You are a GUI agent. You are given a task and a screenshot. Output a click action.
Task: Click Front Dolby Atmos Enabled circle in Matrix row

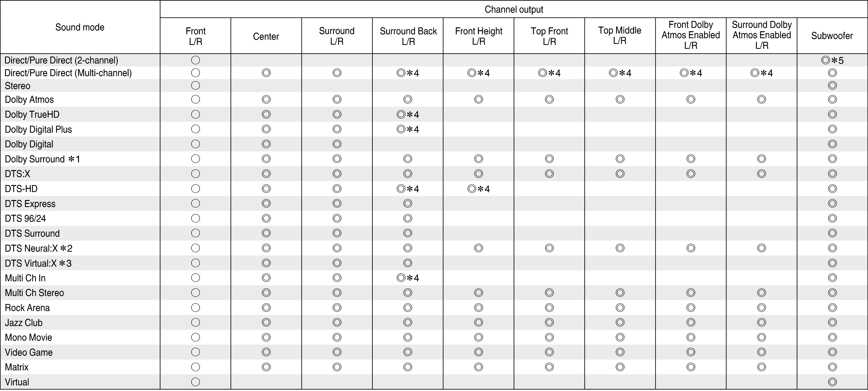691,367
